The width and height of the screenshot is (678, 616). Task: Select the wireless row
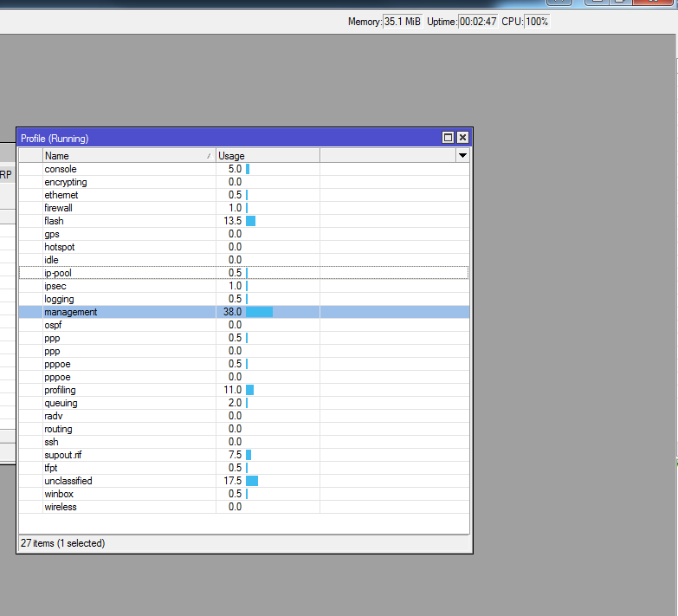click(244, 507)
